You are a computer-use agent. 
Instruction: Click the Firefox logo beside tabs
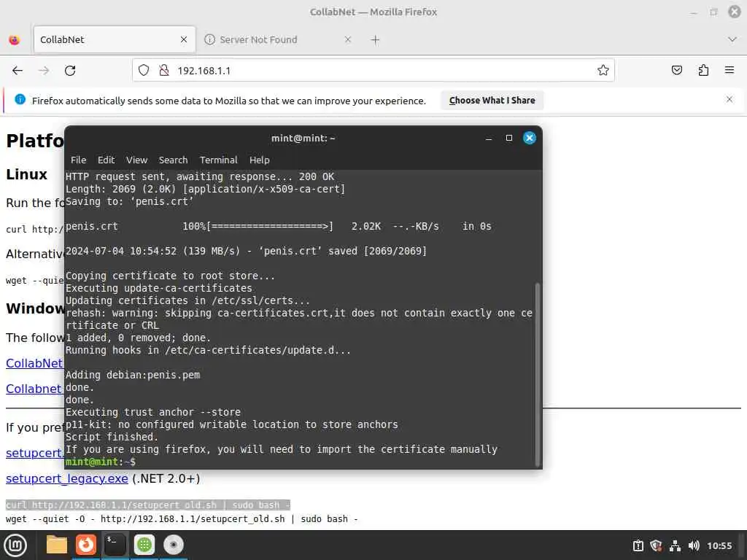(15, 39)
